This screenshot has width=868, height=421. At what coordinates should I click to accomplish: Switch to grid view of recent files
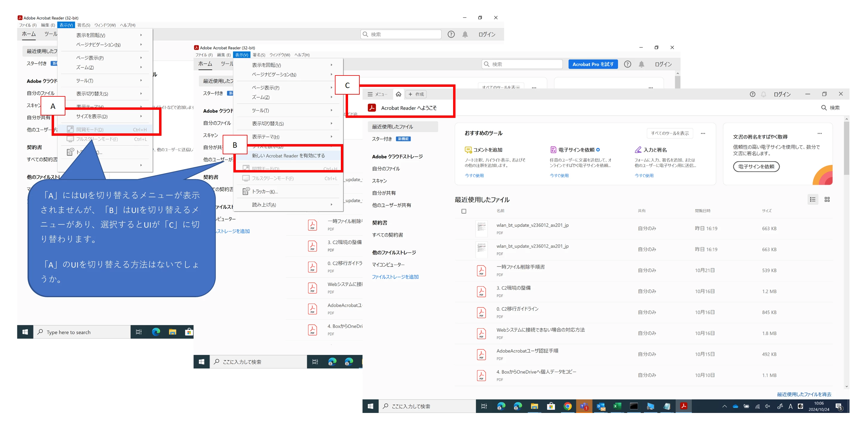coord(827,200)
